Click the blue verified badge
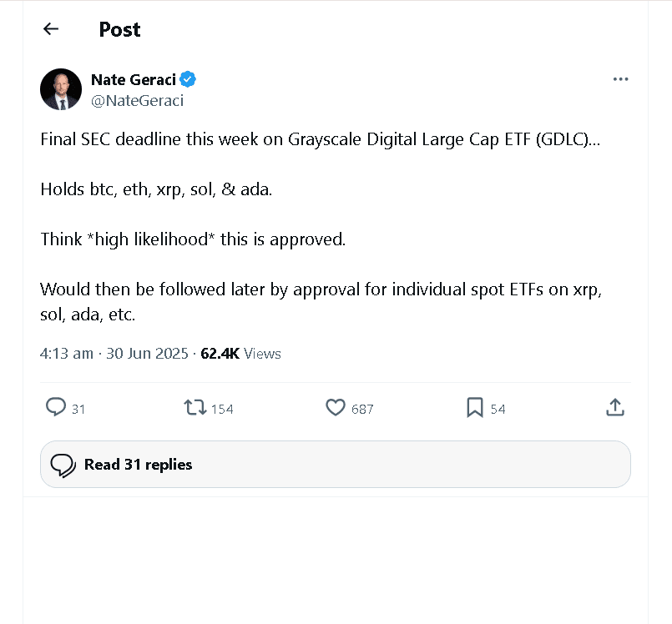The width and height of the screenshot is (672, 624). (188, 79)
